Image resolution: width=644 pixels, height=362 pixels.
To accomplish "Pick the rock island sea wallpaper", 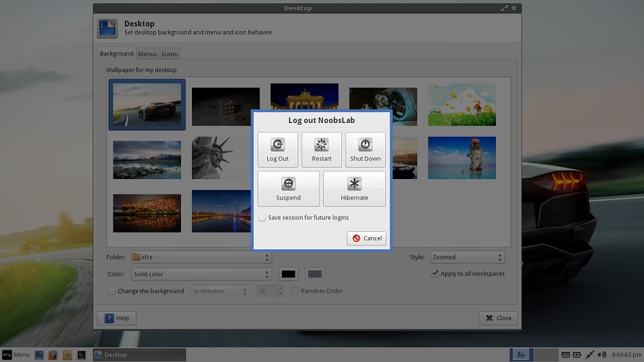I will (x=462, y=158).
